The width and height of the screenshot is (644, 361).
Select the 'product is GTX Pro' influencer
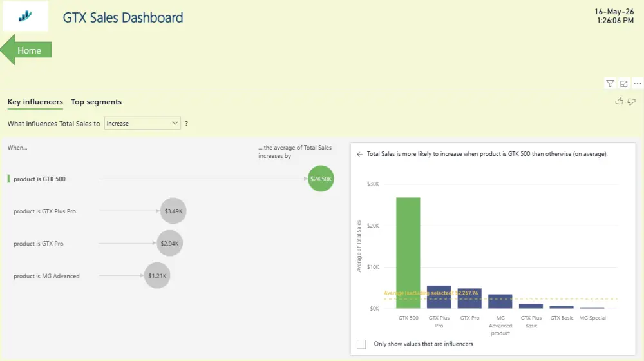(x=39, y=244)
